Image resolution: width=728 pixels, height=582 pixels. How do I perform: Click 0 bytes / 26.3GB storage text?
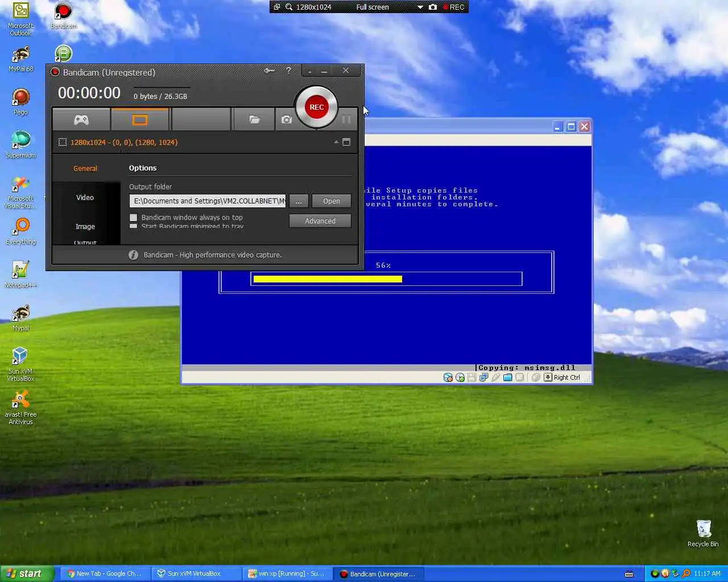click(160, 96)
